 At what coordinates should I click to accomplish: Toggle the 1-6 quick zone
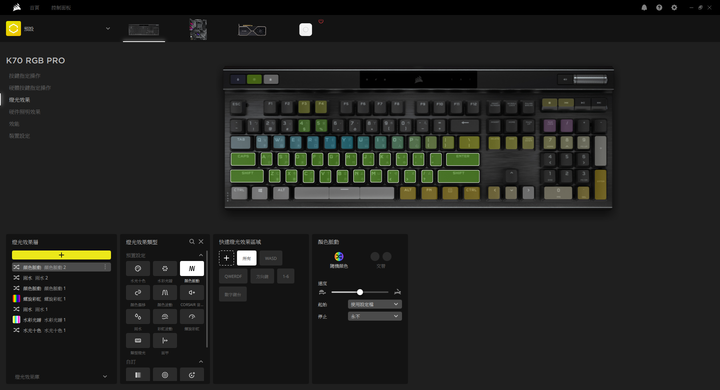tap(286, 276)
